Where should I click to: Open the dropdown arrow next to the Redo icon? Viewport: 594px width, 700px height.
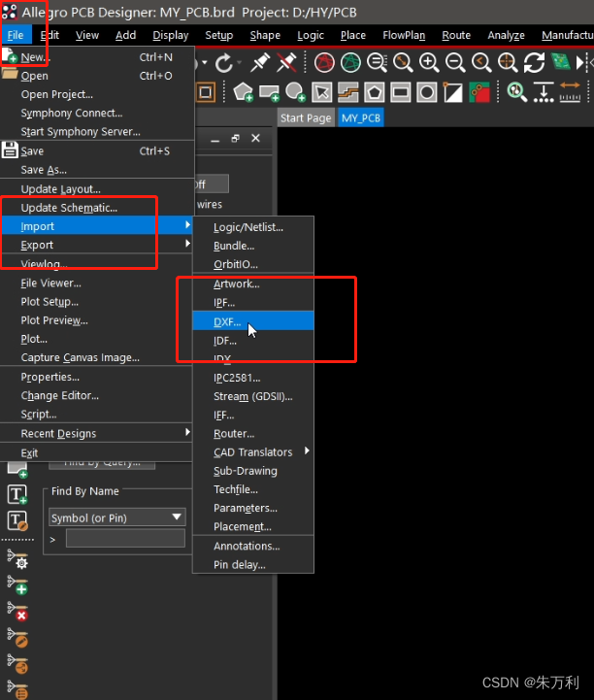point(239,62)
